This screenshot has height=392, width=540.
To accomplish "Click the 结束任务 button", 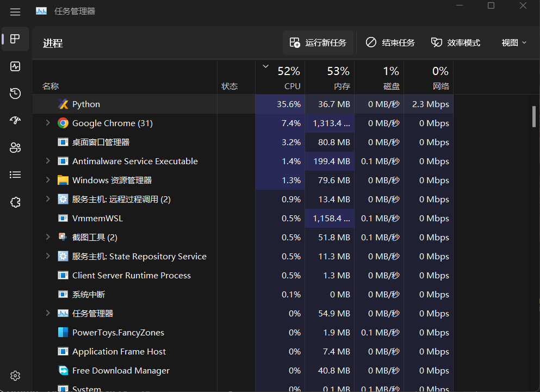I will (389, 42).
